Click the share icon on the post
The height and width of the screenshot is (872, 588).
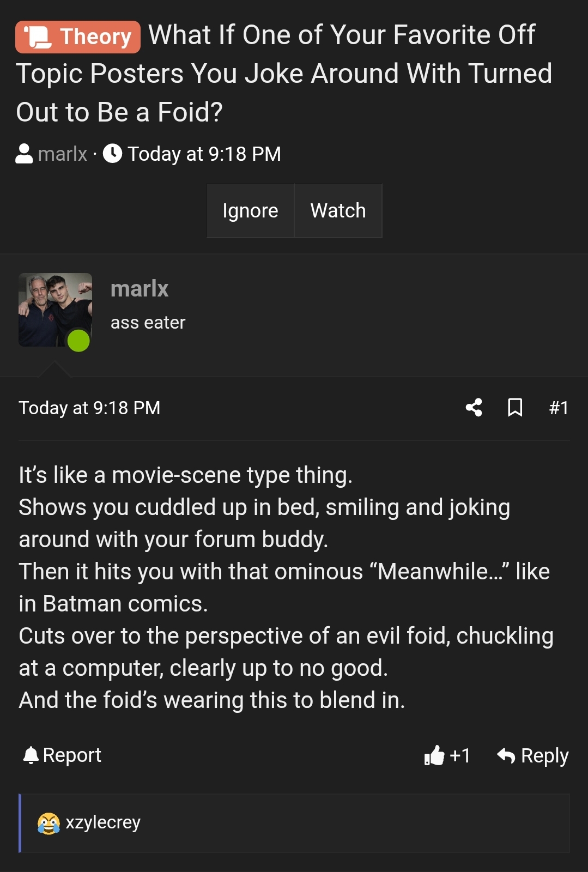tap(474, 407)
